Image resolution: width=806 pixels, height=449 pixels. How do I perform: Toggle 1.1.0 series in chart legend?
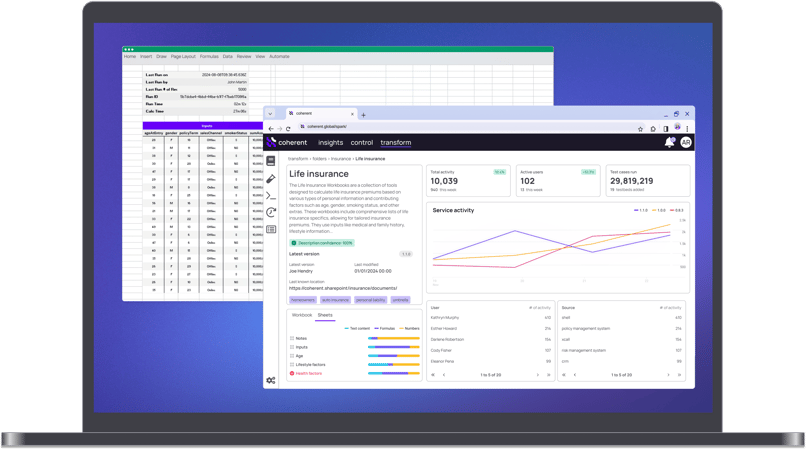[x=641, y=210]
